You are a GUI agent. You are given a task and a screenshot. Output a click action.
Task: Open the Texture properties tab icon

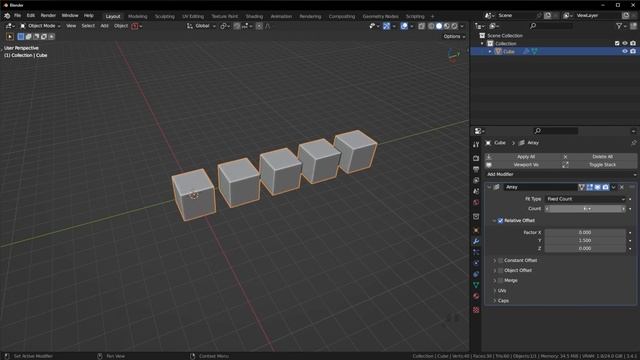[x=476, y=310]
